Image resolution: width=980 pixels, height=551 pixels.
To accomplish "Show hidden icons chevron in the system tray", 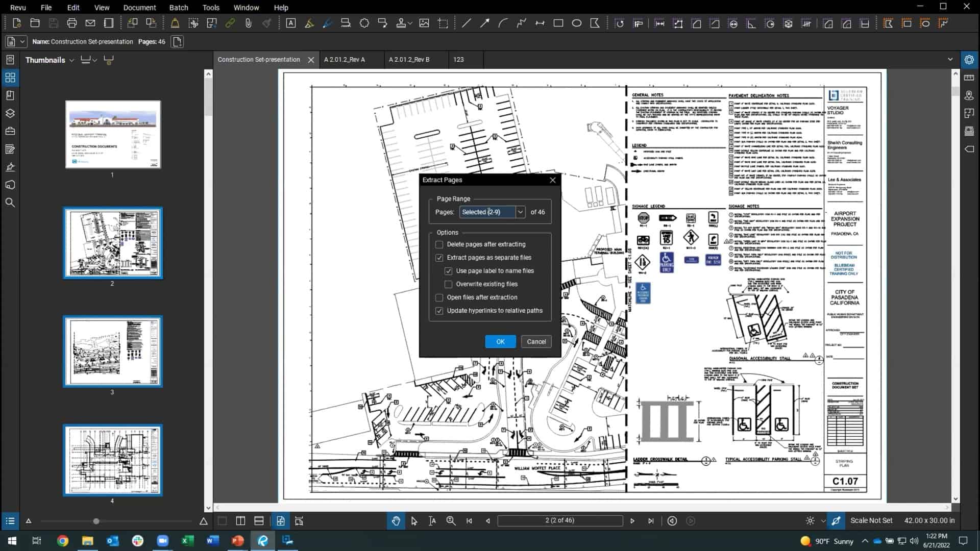I will pos(865,541).
